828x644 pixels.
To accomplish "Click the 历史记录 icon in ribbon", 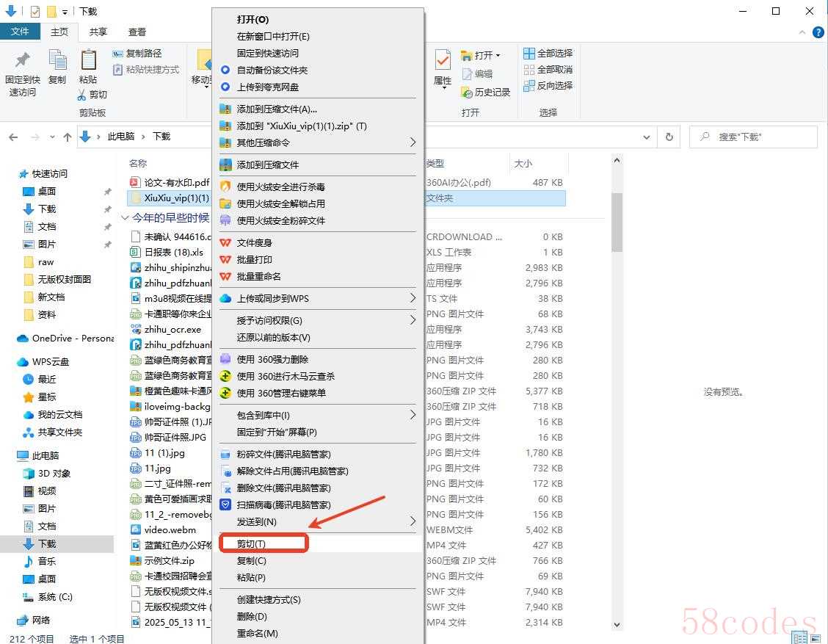I will [467, 92].
